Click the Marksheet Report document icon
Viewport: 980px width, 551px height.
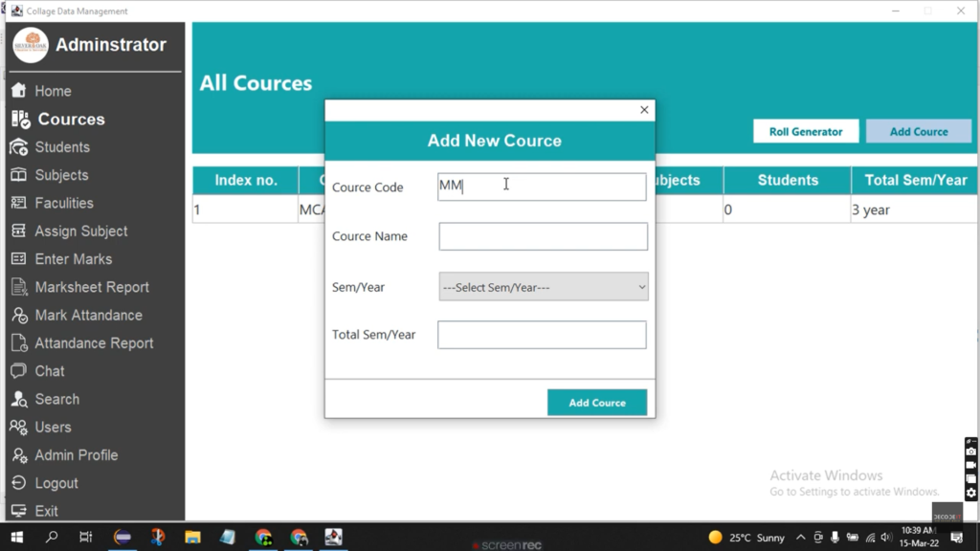tap(19, 287)
